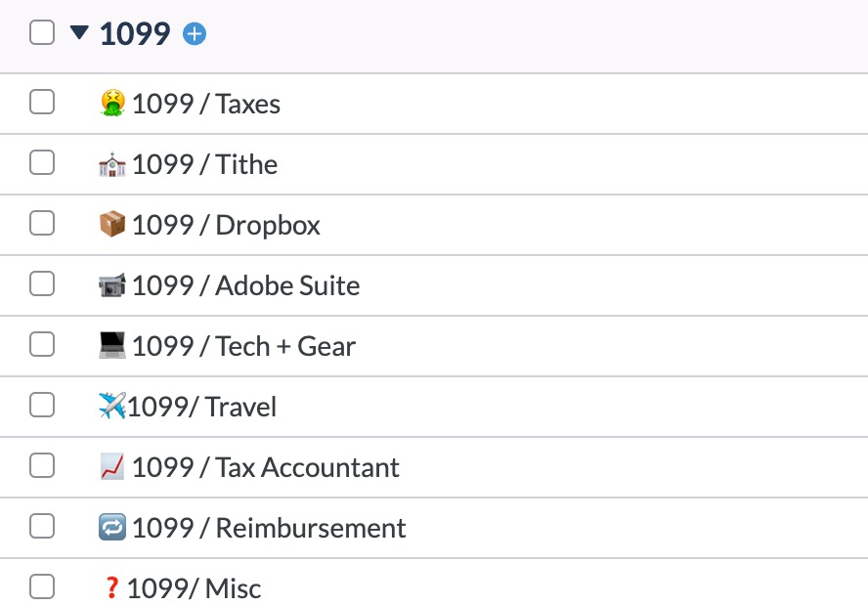Image resolution: width=868 pixels, height=606 pixels.
Task: Open the 1099 / Adobe Suite category
Action: point(245,285)
